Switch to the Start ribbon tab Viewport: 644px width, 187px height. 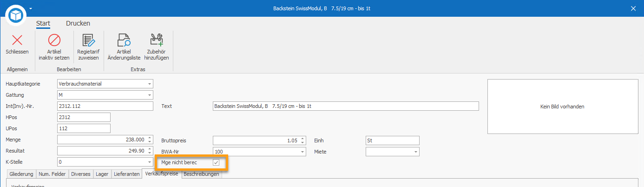(x=43, y=23)
